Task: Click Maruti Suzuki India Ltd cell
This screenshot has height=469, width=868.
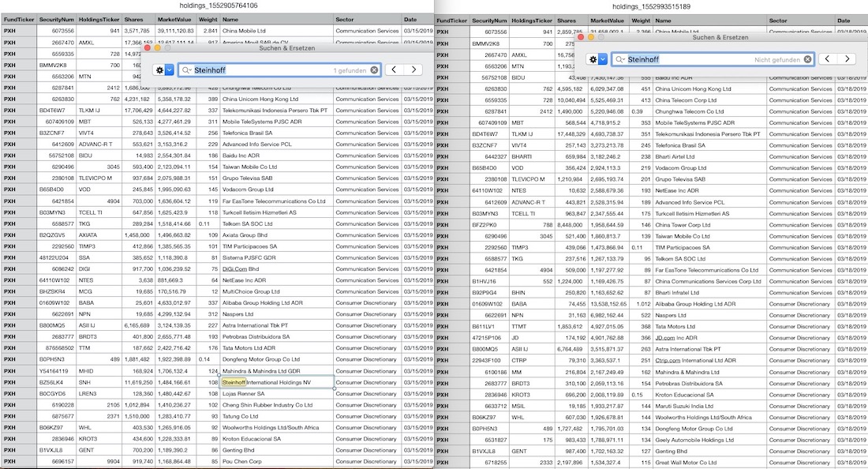Action: pyautogui.click(x=709, y=406)
